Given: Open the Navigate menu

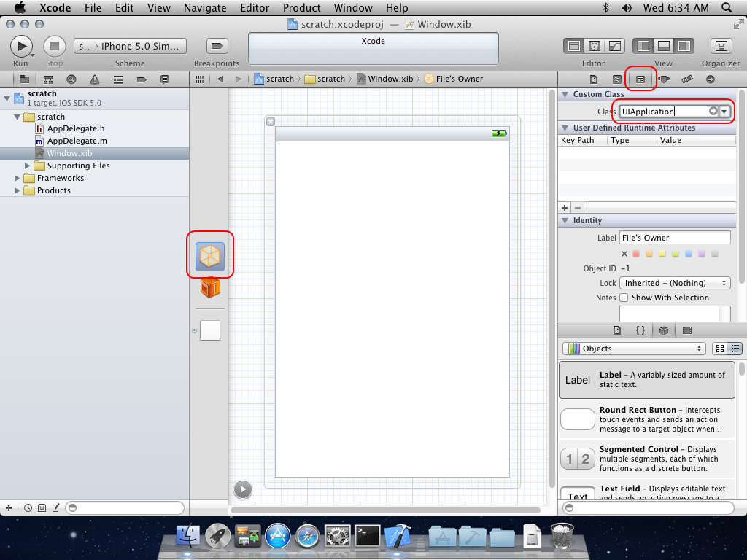Looking at the screenshot, I should point(205,8).
